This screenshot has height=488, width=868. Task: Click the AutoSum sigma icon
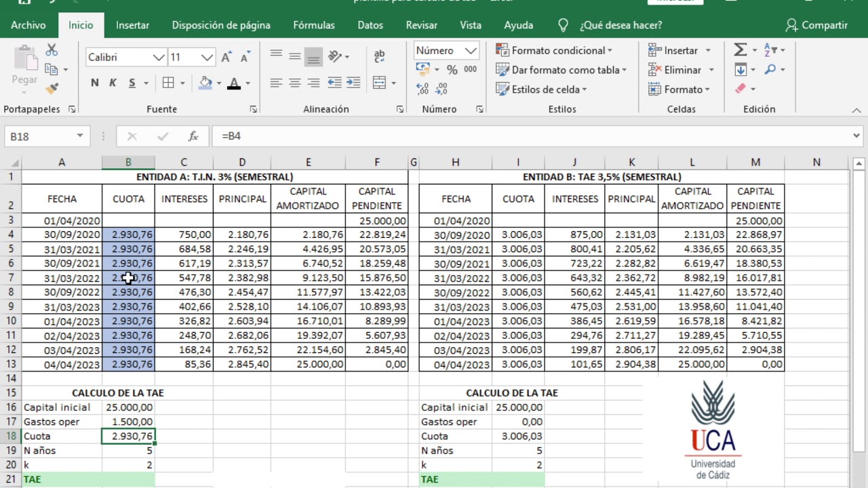click(x=740, y=50)
